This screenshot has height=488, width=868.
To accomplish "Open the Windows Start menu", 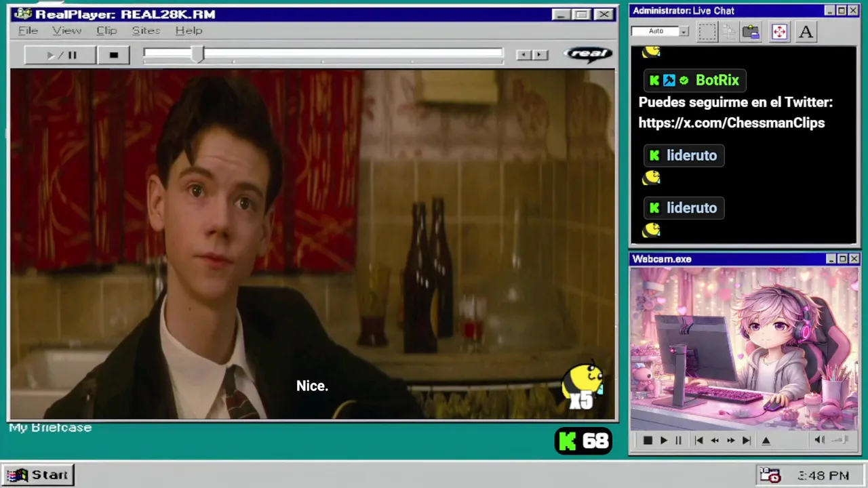I will 37,475.
